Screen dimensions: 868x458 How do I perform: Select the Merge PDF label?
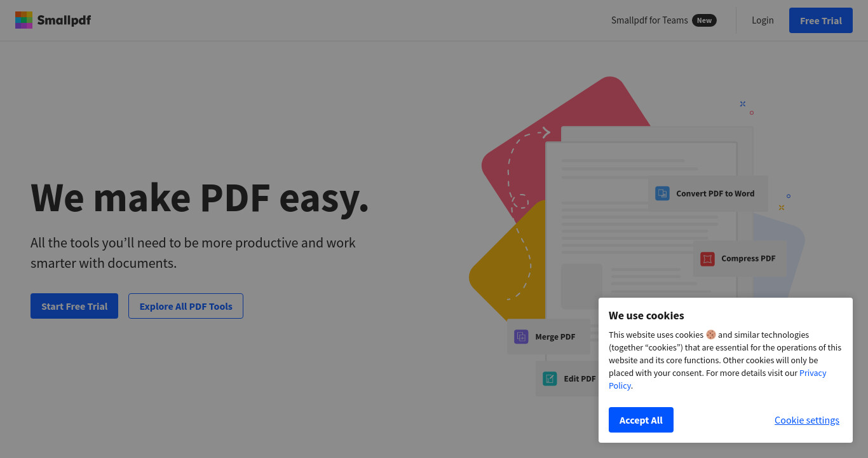pos(555,337)
